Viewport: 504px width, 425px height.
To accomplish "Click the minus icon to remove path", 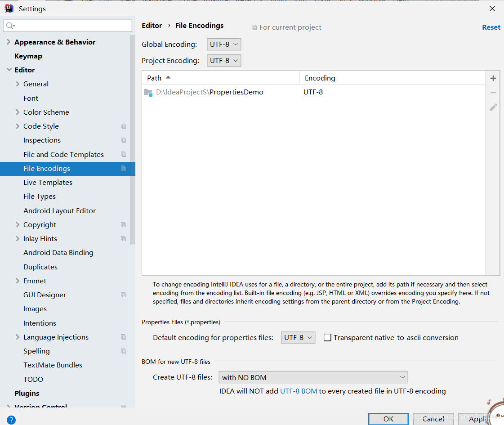I will pyautogui.click(x=493, y=93).
